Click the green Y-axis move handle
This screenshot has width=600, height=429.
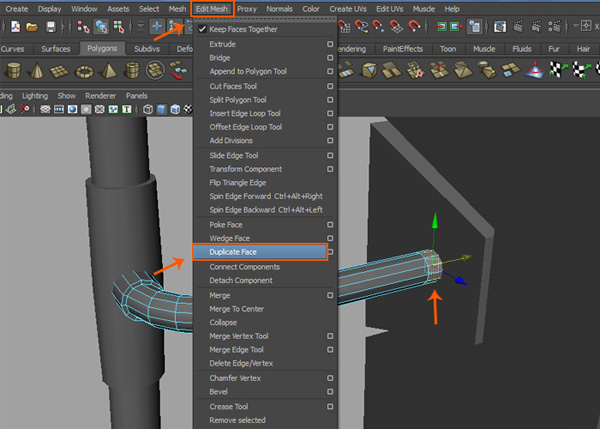435,221
